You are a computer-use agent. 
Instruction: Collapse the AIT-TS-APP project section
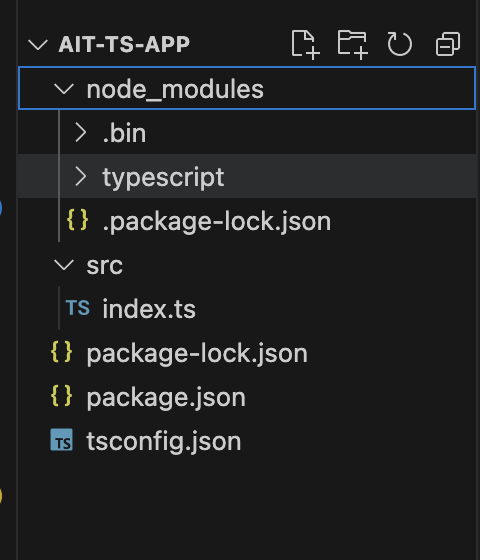(x=38, y=45)
